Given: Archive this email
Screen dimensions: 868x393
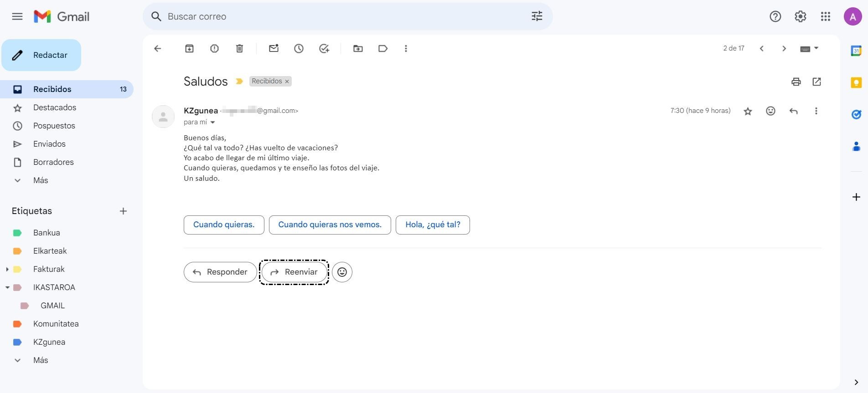Looking at the screenshot, I should tap(189, 48).
